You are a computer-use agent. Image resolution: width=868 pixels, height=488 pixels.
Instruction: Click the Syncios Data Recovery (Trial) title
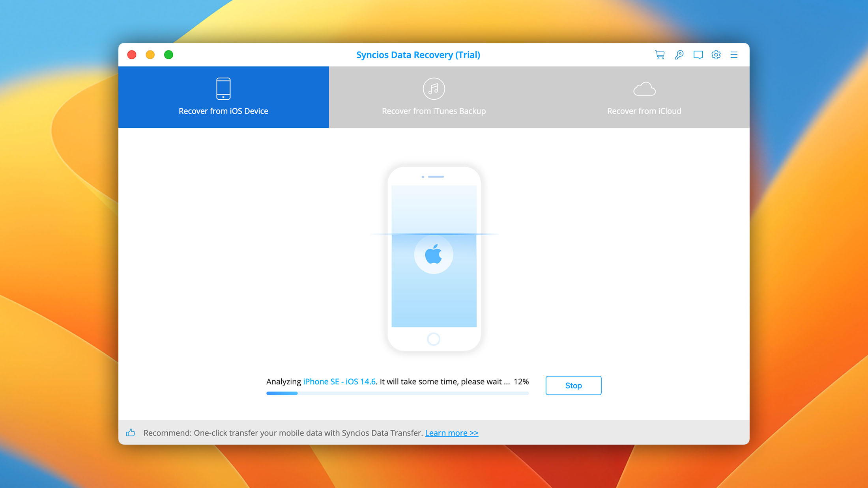(x=418, y=55)
